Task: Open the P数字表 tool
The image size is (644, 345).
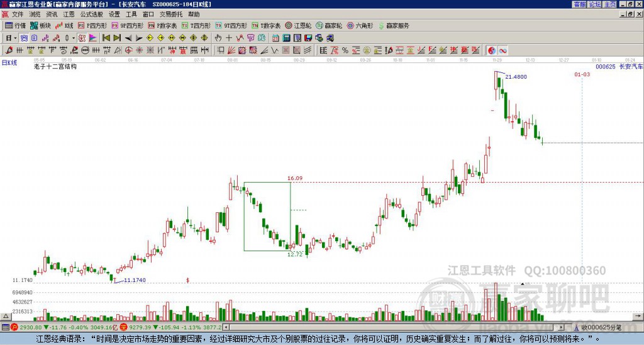Action: pyautogui.click(x=162, y=25)
